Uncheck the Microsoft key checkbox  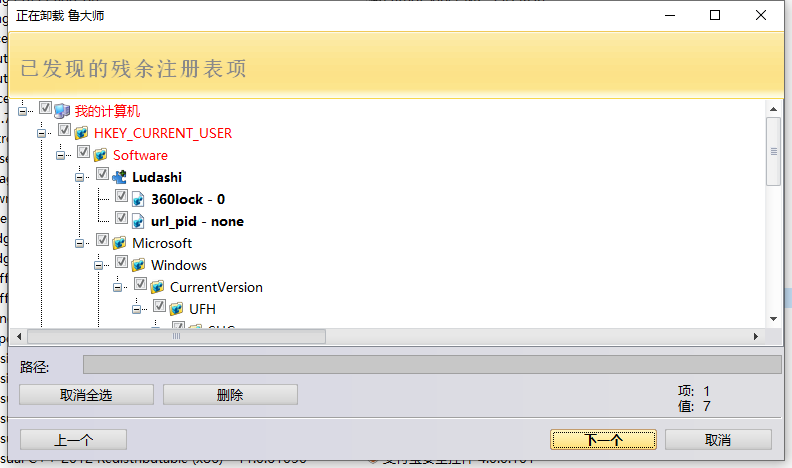pyautogui.click(x=103, y=239)
